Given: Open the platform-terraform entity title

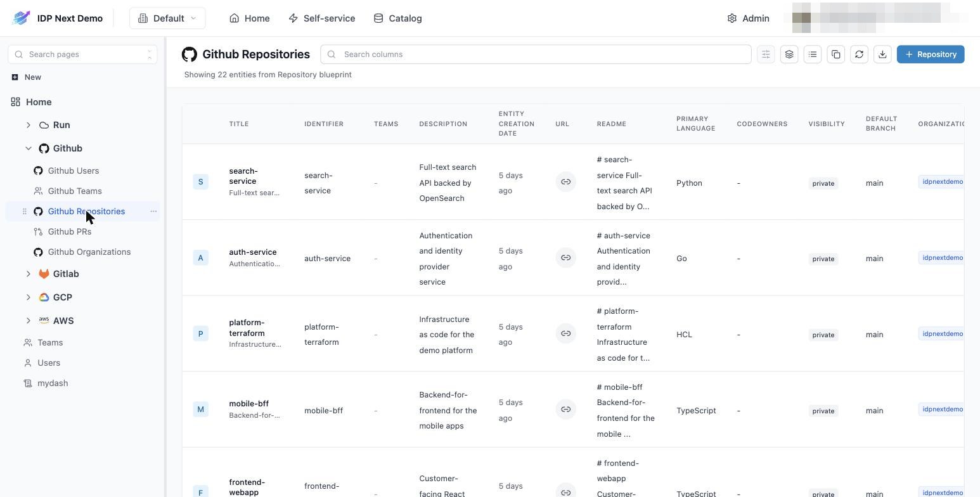Looking at the screenshot, I should point(247,328).
